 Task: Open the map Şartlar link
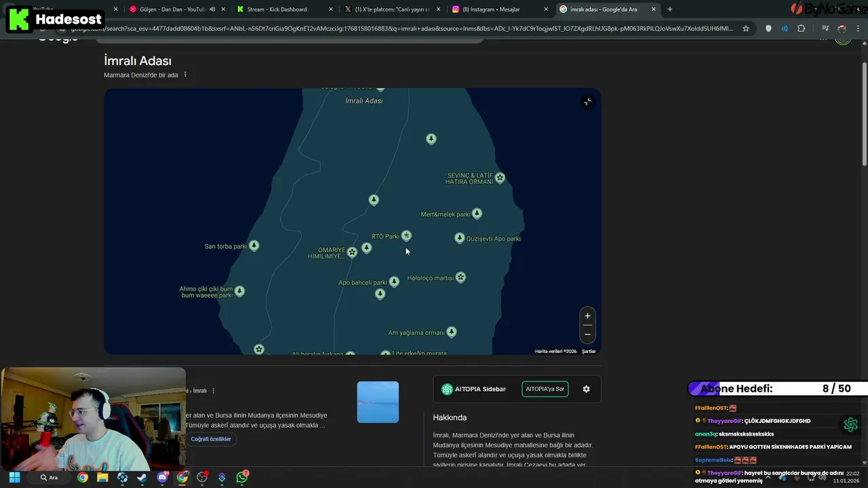point(589,351)
